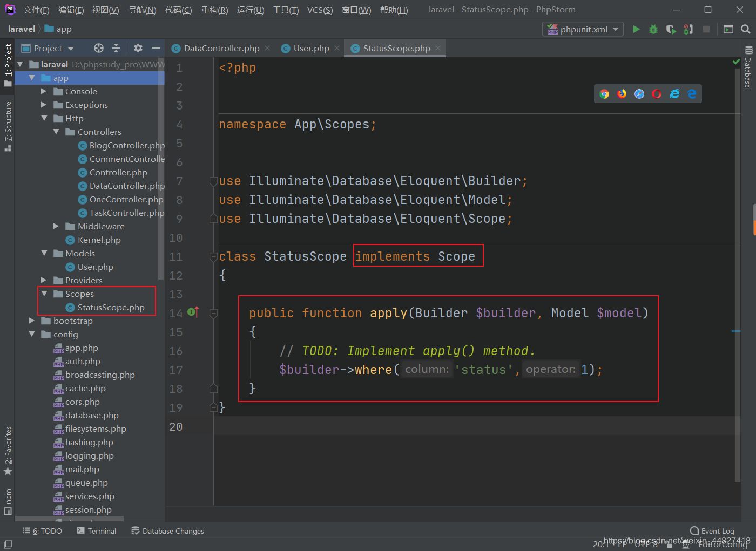Expand the Providers folder
Screen dimensions: 756x551
pyautogui.click(x=44, y=280)
